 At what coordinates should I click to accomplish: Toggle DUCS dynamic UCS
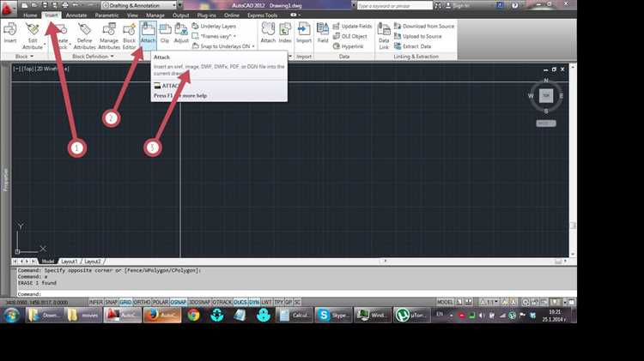pyautogui.click(x=240, y=303)
